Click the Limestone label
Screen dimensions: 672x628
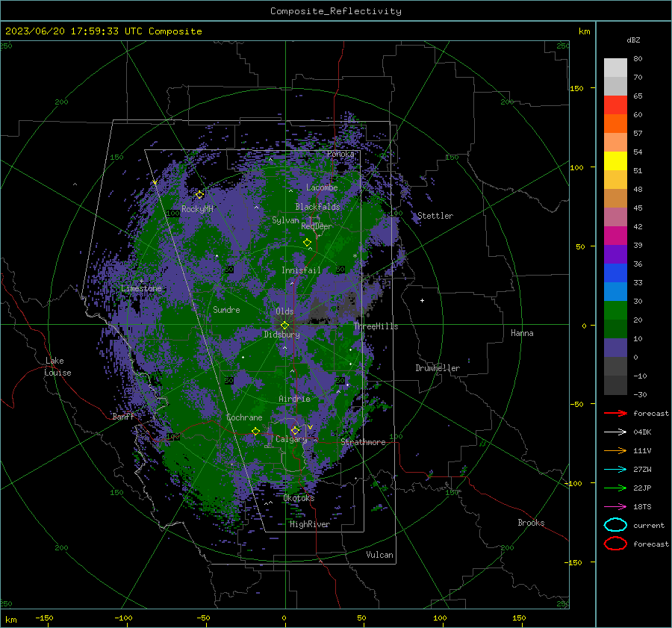141,288
